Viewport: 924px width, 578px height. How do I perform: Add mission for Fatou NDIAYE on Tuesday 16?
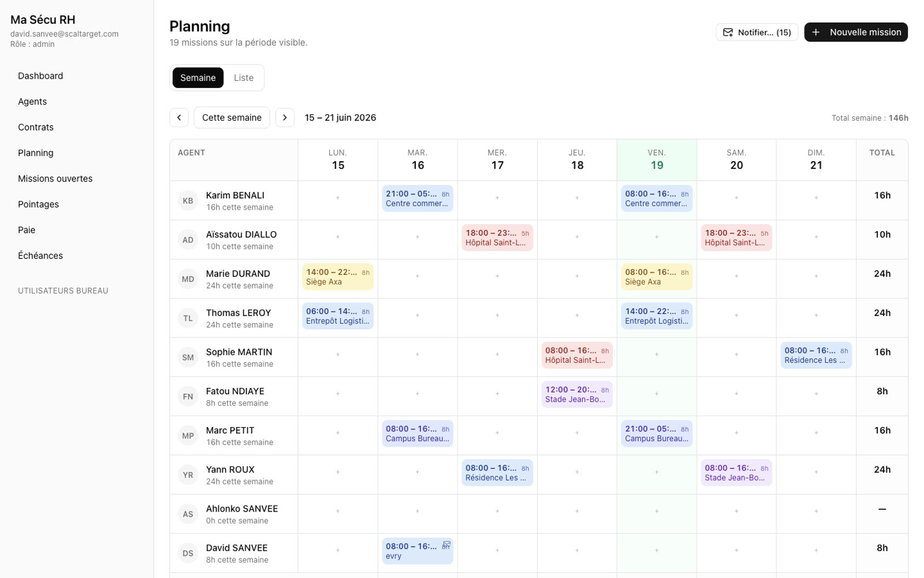point(418,394)
